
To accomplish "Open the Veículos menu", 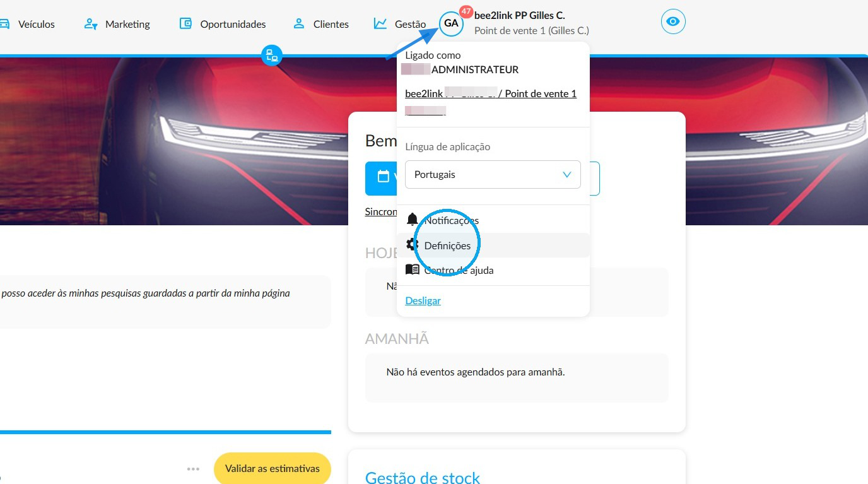I will [28, 24].
